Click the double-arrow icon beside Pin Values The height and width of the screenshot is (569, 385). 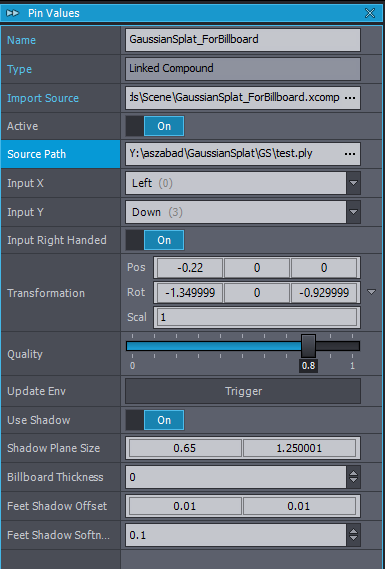(x=13, y=13)
